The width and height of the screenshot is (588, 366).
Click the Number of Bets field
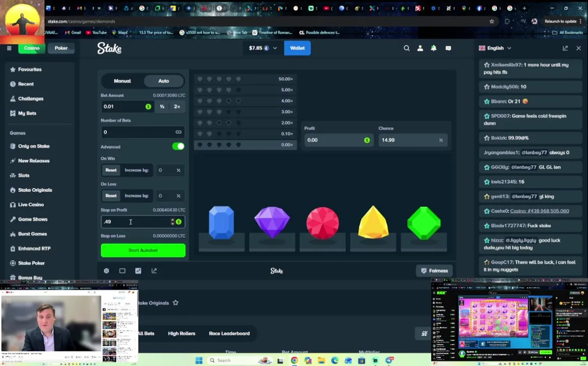[x=142, y=132]
